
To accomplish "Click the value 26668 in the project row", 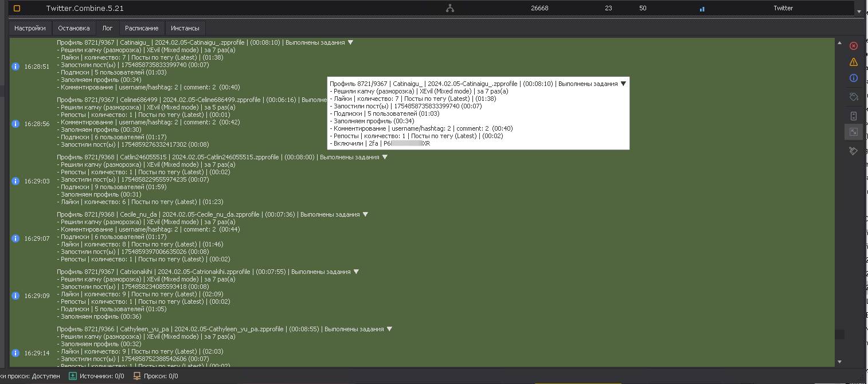I will 539,8.
